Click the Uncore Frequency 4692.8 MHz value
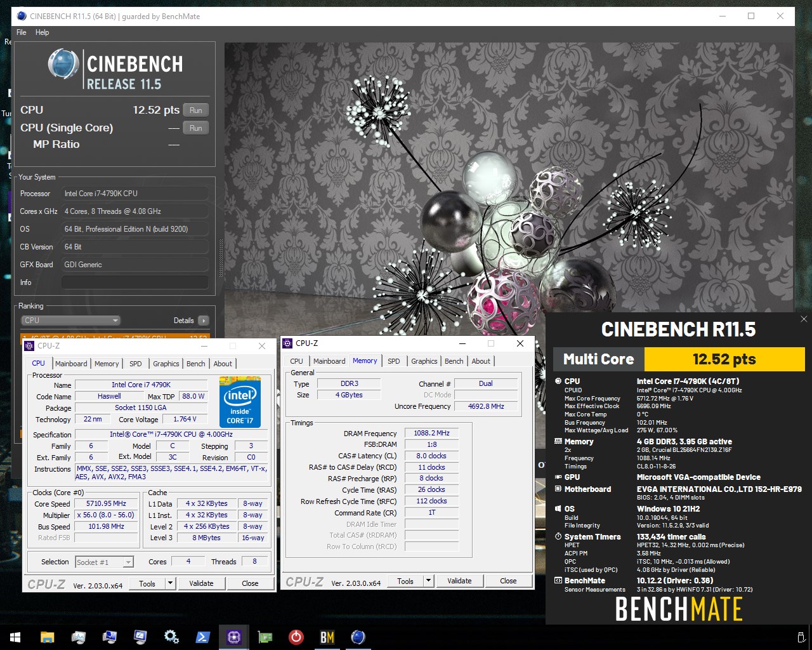Image resolution: width=812 pixels, height=650 pixels. pyautogui.click(x=486, y=406)
